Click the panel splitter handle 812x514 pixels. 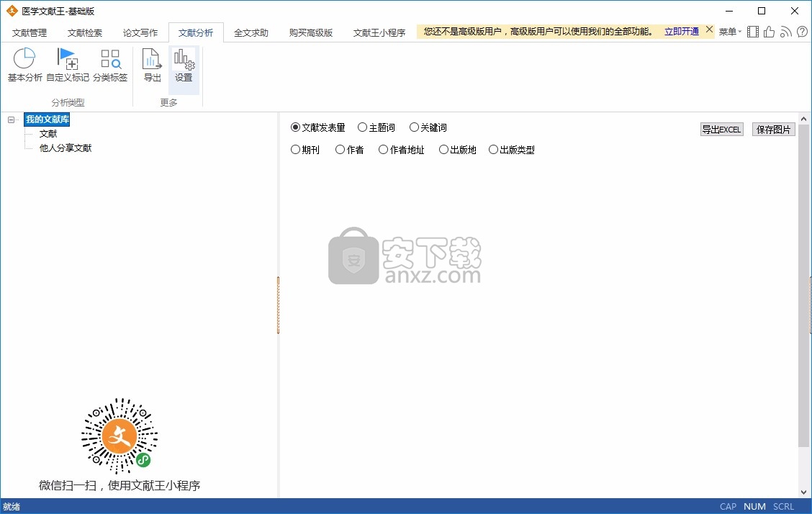tap(278, 305)
